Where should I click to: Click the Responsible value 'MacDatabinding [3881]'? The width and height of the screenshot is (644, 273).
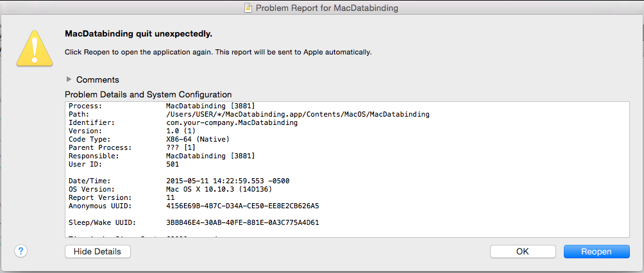[210, 156]
